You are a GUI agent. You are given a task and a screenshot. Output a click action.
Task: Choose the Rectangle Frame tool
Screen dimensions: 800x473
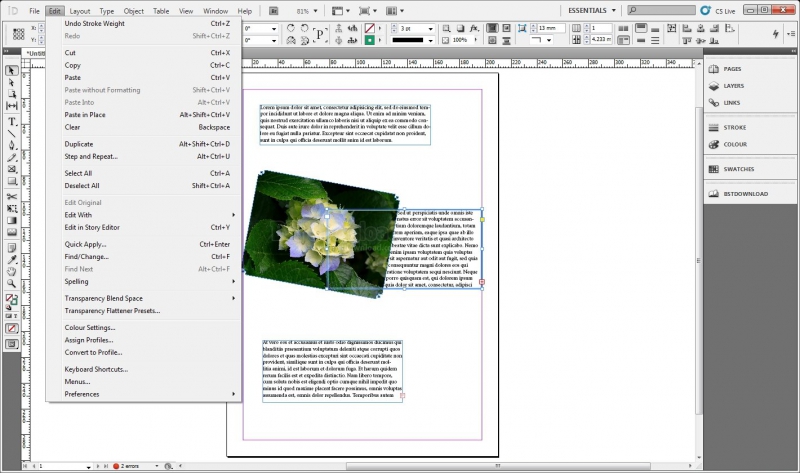pyautogui.click(x=11, y=169)
